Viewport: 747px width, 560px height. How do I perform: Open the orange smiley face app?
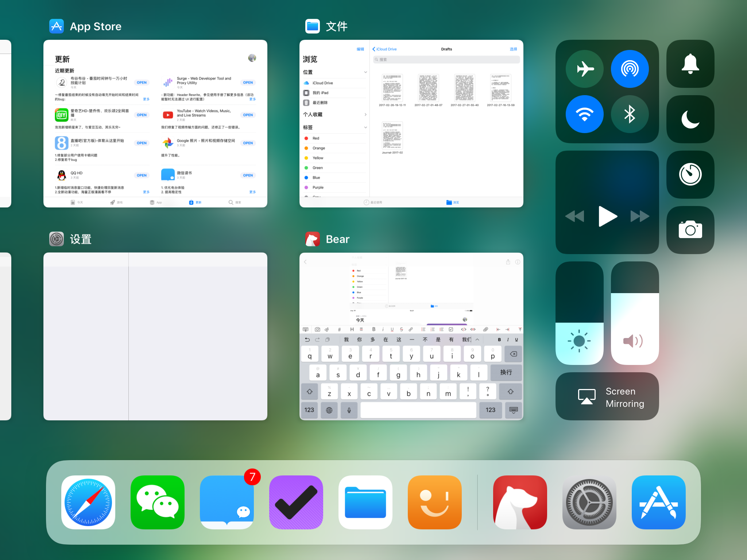tap(435, 502)
